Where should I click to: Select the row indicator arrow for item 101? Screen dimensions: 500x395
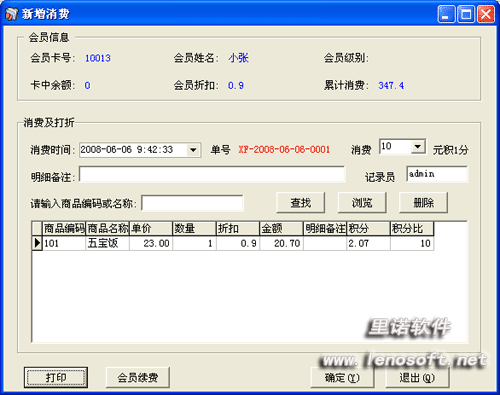pos(37,243)
